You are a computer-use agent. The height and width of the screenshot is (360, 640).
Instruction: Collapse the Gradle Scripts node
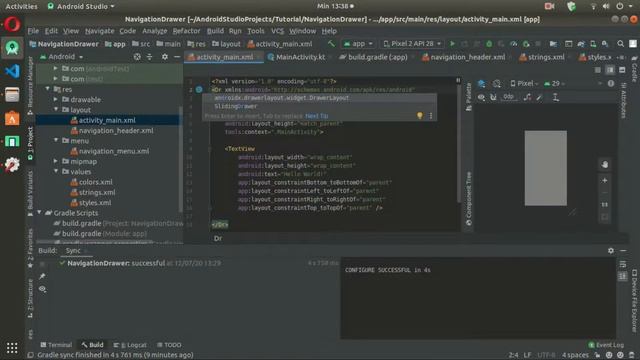click(x=39, y=213)
